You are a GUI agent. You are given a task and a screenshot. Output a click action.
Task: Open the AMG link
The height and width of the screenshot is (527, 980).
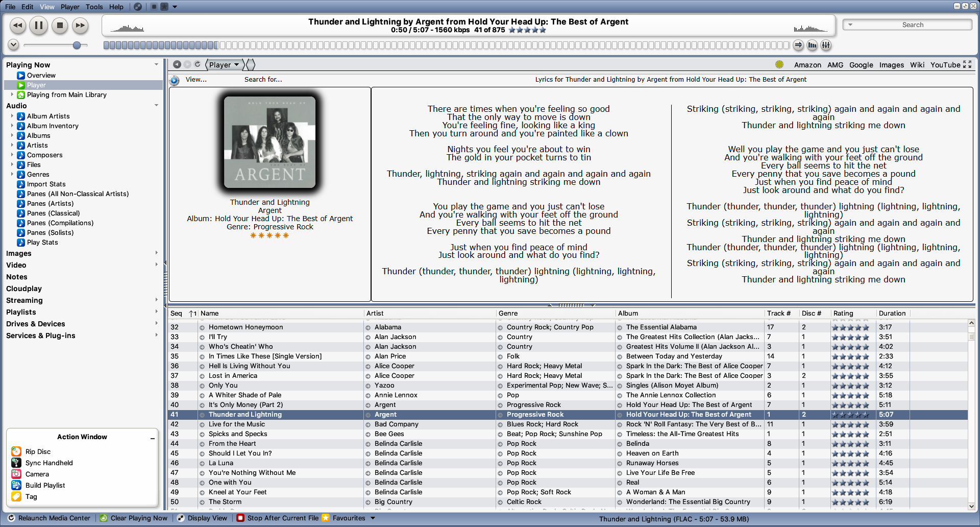(x=836, y=65)
